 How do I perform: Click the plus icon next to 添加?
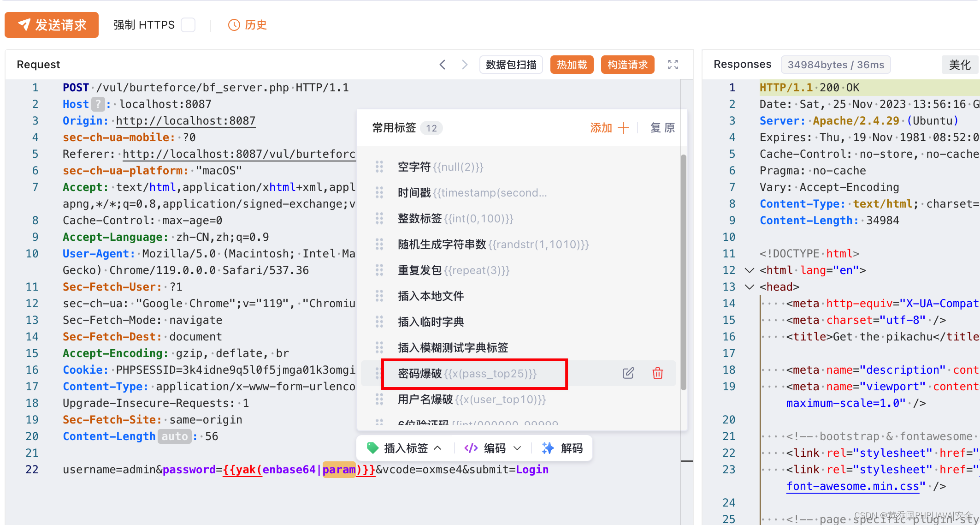point(623,128)
